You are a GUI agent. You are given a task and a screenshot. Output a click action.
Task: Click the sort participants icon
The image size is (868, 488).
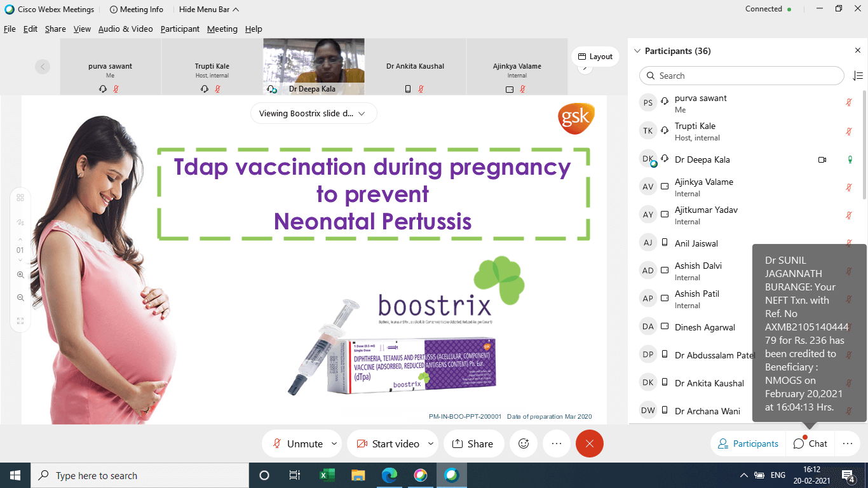coord(857,76)
